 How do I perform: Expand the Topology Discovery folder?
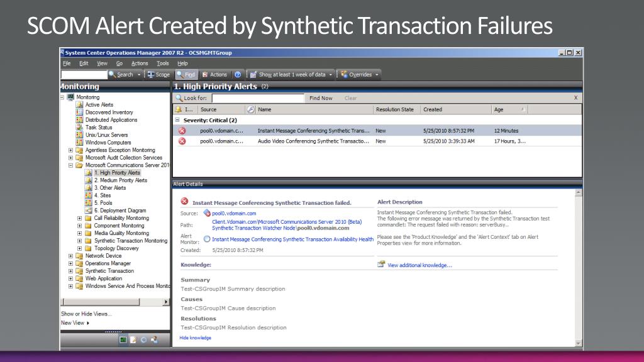[80, 248]
